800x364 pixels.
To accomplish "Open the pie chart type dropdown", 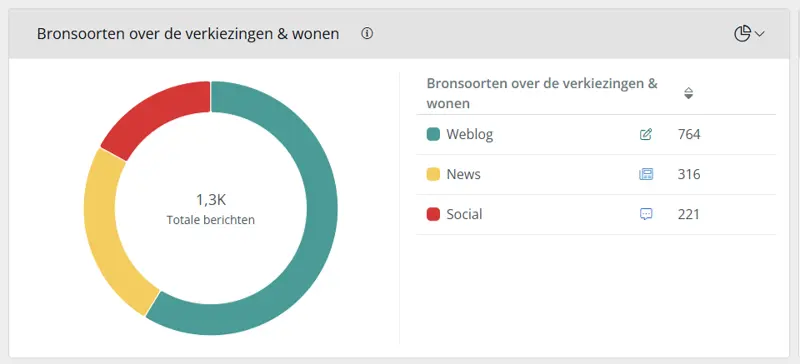I will click(749, 34).
